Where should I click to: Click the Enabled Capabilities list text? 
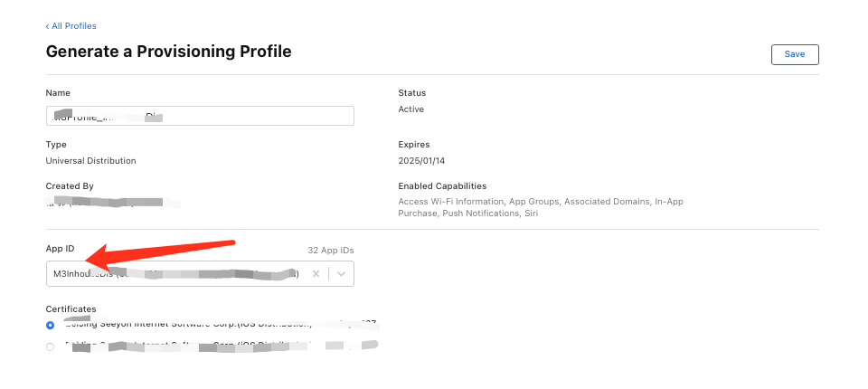click(540, 207)
